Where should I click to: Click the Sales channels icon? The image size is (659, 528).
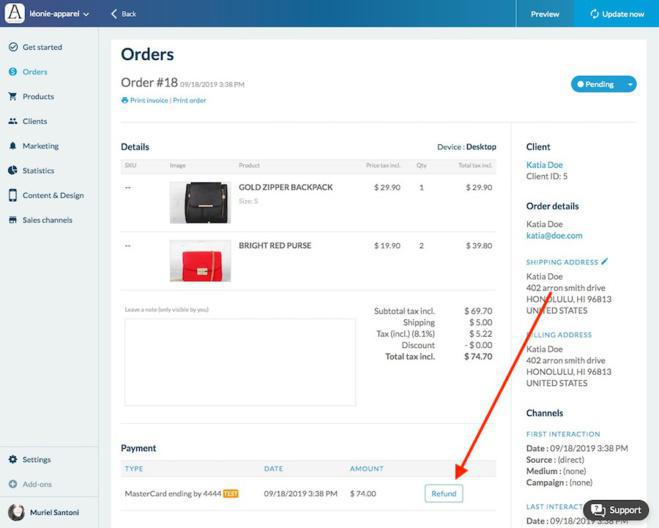click(x=13, y=220)
